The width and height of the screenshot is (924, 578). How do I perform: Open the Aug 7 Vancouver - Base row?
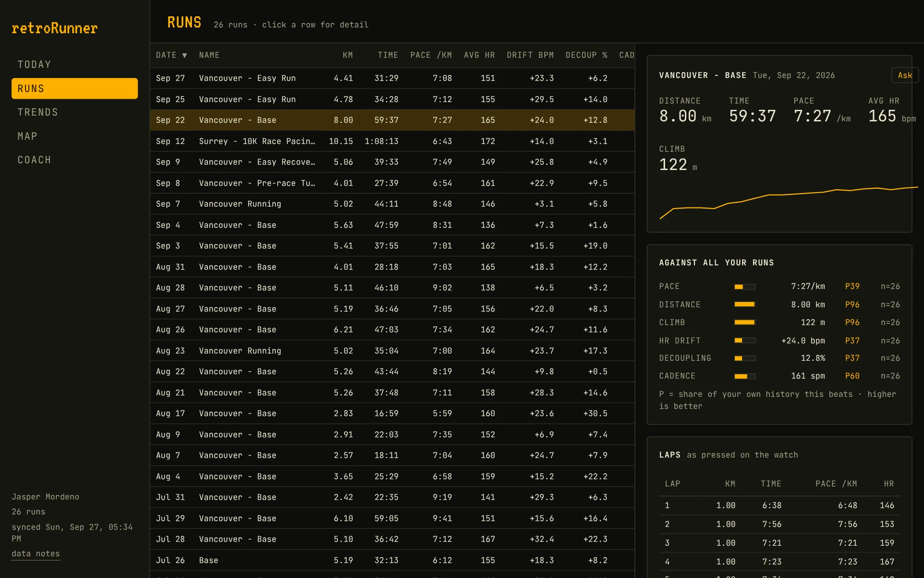pyautogui.click(x=392, y=455)
